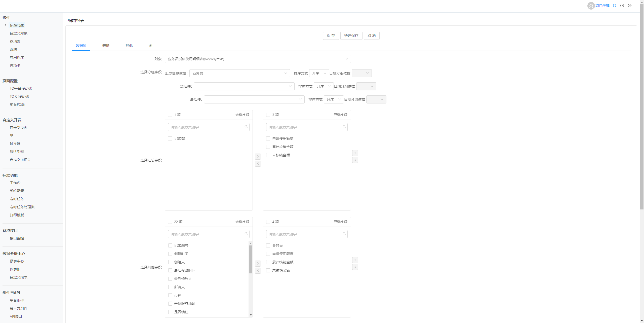644x323 pixels.
Task: Check 未核销金额 in summary selected fields
Action: tap(268, 155)
